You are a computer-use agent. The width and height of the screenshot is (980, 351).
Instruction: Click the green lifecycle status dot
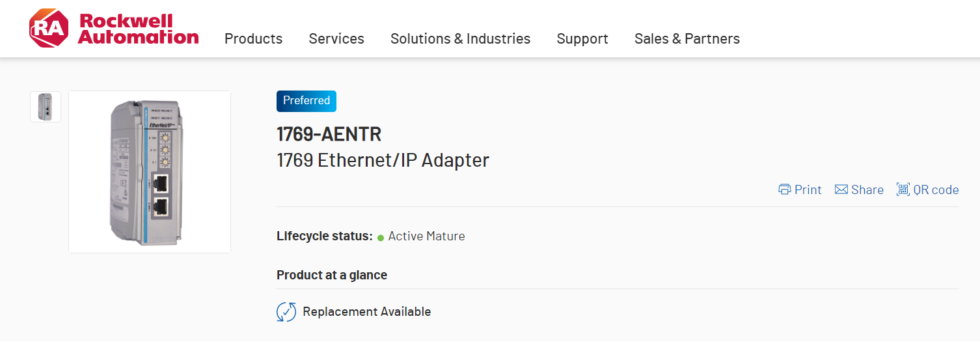[x=381, y=238]
